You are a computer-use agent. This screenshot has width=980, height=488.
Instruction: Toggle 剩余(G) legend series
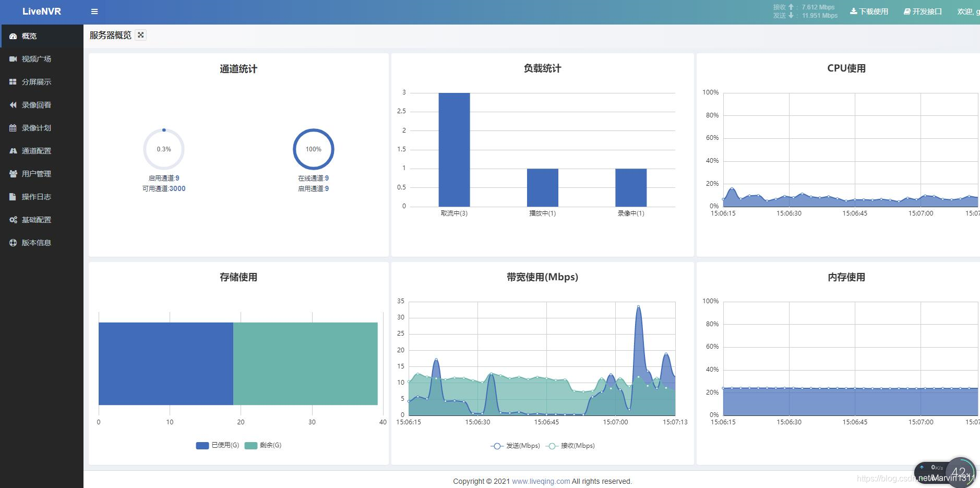(262, 445)
